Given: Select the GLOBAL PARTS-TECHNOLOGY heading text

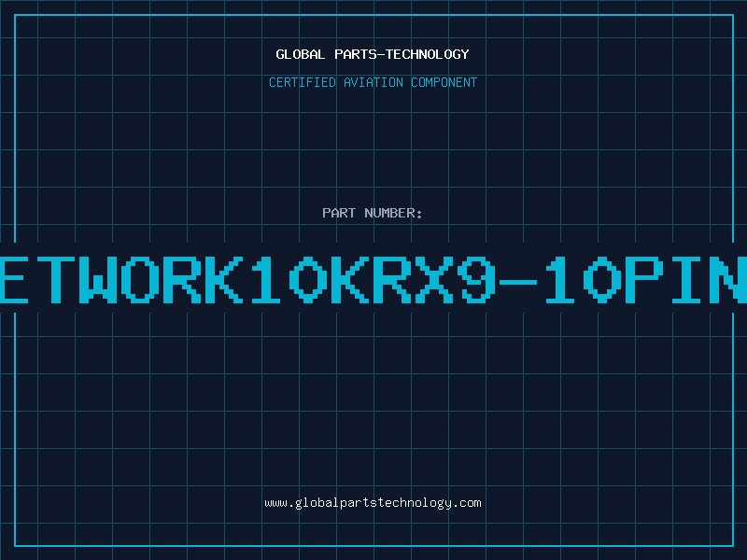Looking at the screenshot, I should 373,54.
